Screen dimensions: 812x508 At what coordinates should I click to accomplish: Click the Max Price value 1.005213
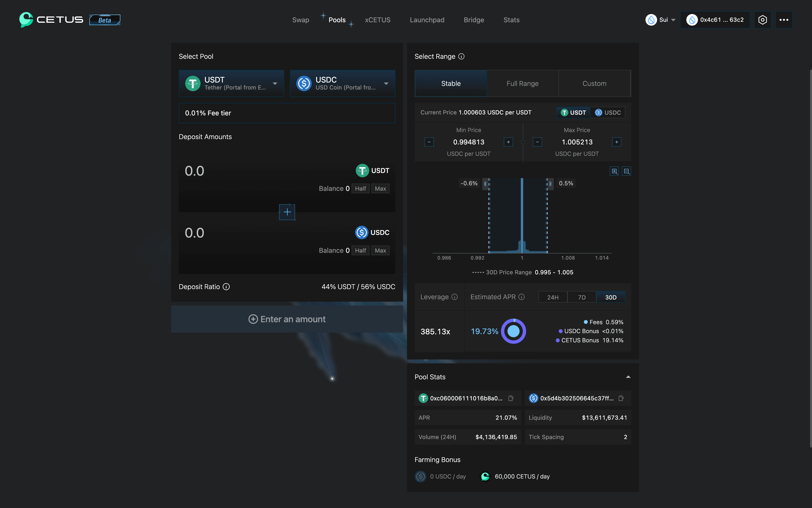pyautogui.click(x=577, y=142)
